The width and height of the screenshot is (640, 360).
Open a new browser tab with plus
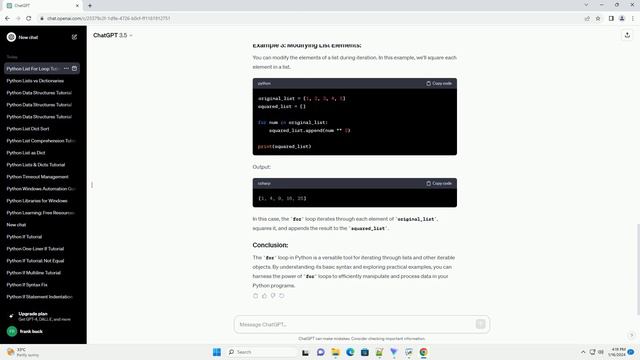[90, 6]
